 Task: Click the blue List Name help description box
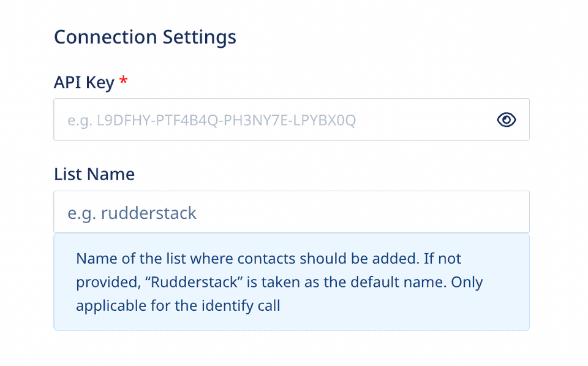tap(292, 282)
